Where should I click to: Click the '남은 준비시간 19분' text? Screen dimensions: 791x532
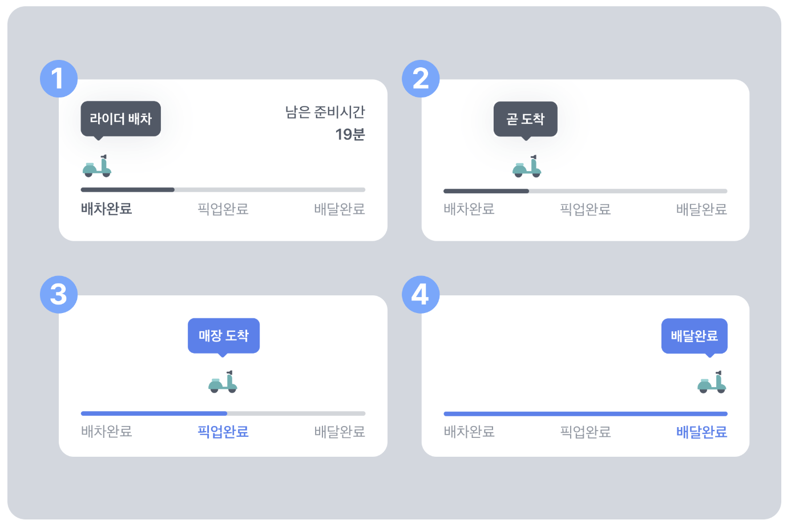pos(325,123)
